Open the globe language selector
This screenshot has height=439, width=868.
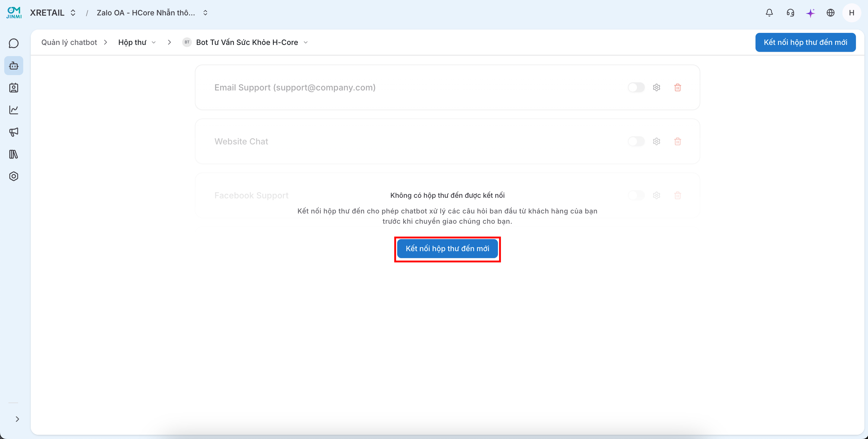pyautogui.click(x=830, y=13)
